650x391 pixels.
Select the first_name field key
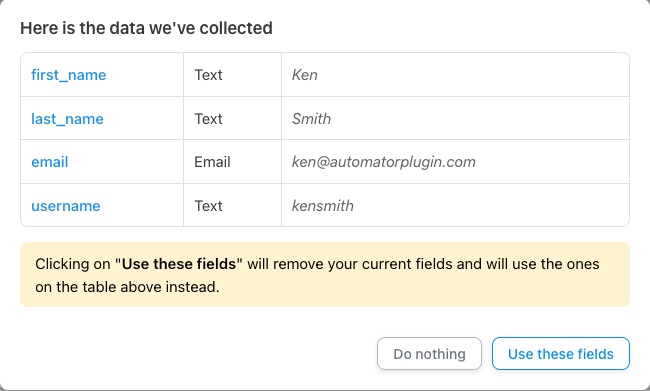(69, 75)
